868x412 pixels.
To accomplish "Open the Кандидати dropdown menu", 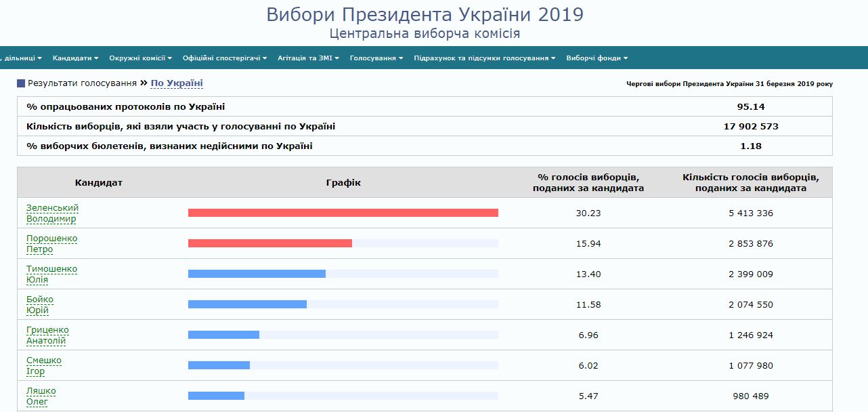I will click(x=75, y=58).
